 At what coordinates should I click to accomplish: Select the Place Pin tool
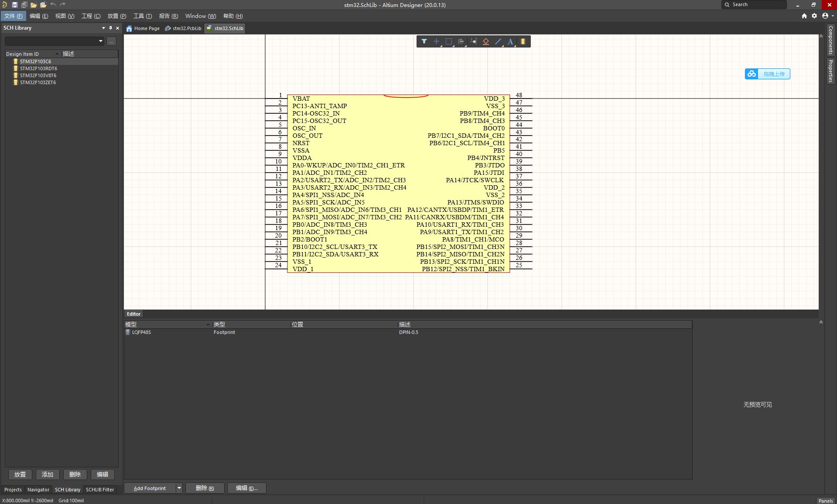tap(474, 41)
